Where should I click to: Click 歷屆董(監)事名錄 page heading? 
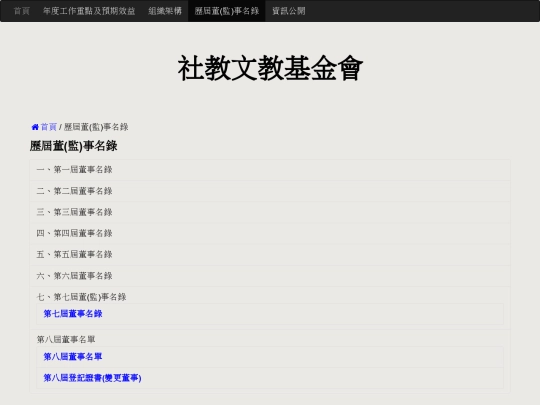[73, 146]
